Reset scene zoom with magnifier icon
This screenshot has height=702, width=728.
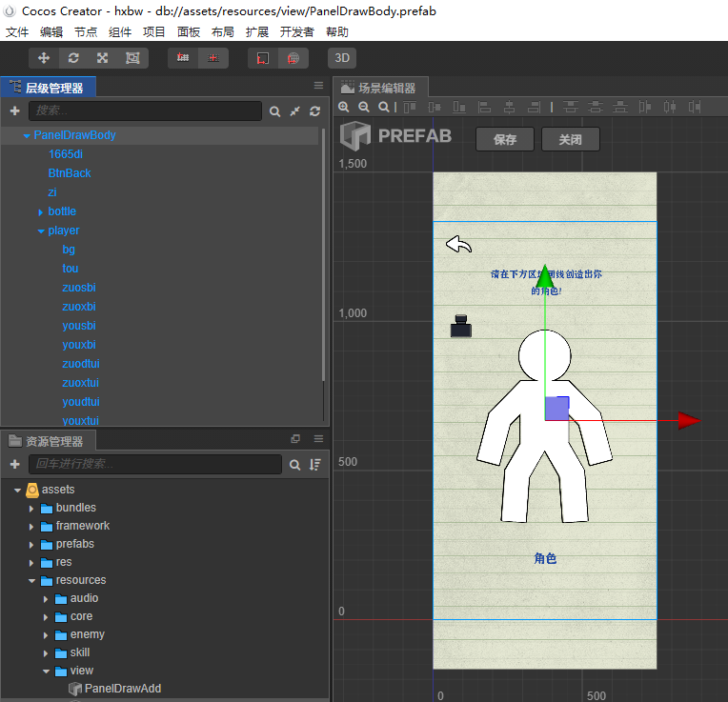coord(383,108)
